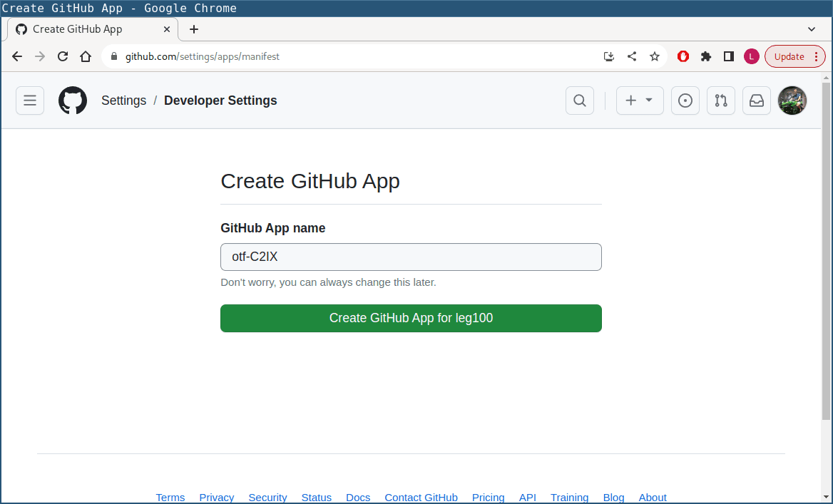The width and height of the screenshot is (833, 504).
Task: Close the Create GitHub App tab
Action: pyautogui.click(x=167, y=29)
